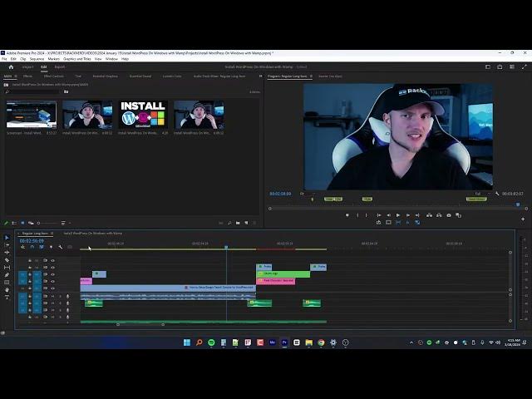Switch to the Effect Controls tab

[53, 76]
